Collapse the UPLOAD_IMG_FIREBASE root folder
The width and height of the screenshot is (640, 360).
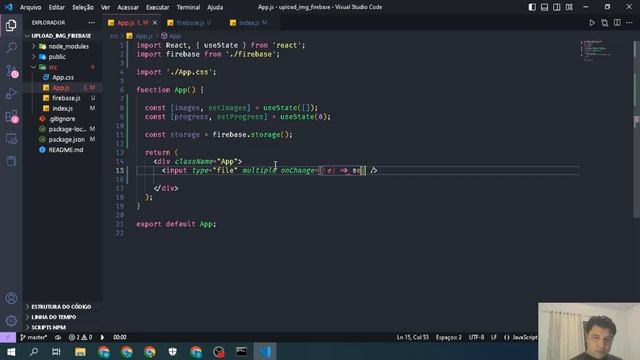click(62, 36)
